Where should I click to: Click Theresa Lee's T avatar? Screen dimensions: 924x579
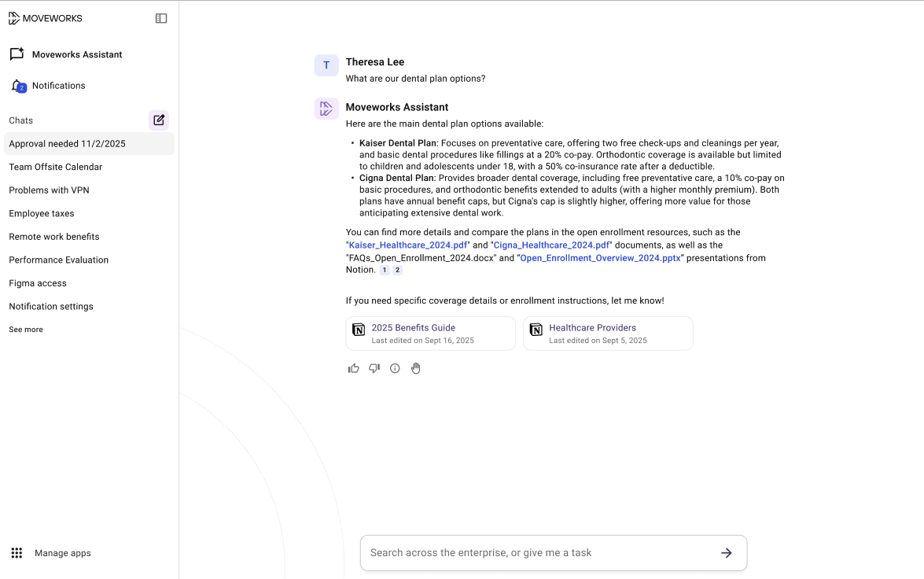point(326,65)
